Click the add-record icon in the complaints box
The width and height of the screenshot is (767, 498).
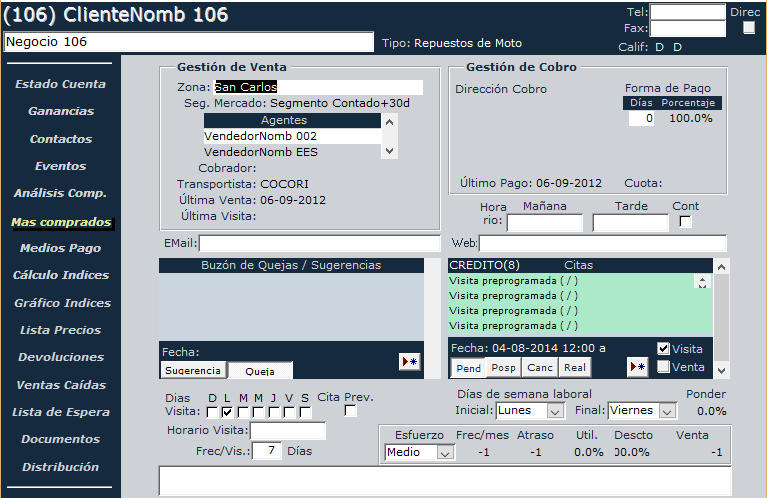click(x=409, y=362)
